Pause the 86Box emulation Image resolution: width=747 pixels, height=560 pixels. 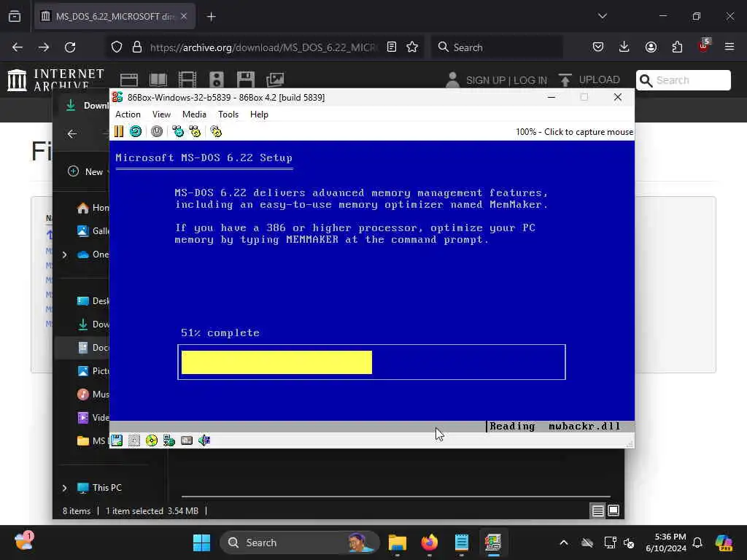click(x=119, y=131)
